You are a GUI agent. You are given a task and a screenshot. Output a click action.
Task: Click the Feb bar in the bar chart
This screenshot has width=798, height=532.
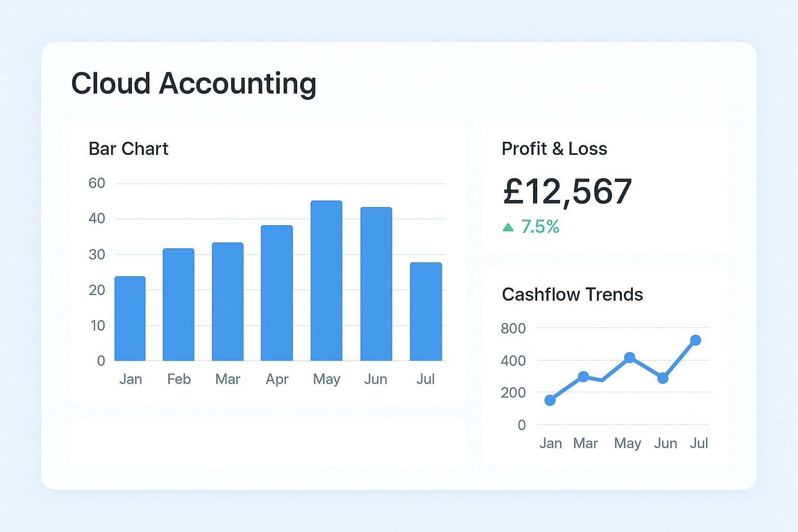coord(179,304)
